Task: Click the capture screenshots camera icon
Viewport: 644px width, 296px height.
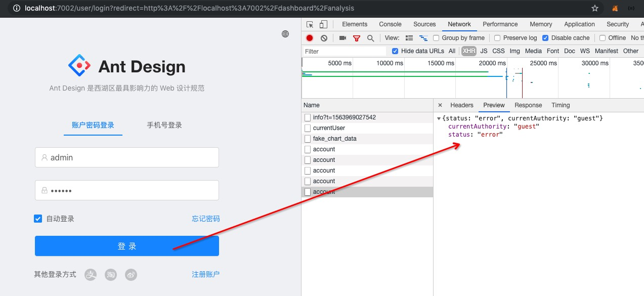Action: tap(342, 38)
